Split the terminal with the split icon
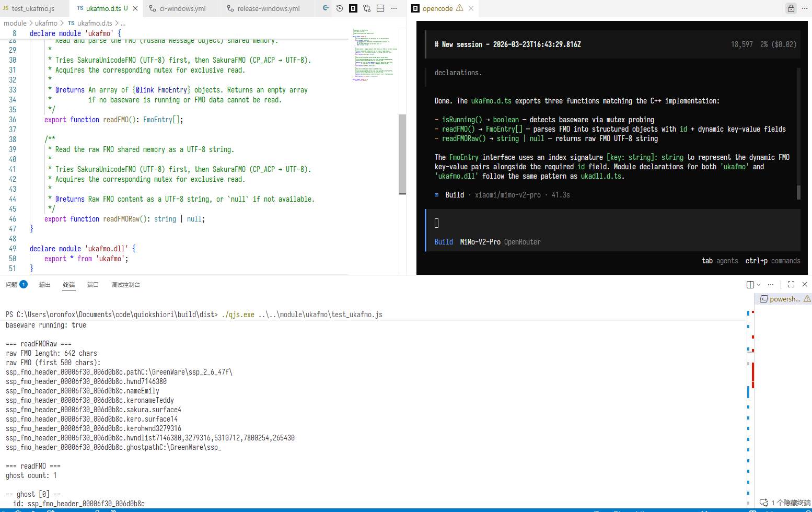The image size is (812, 512). pos(750,285)
